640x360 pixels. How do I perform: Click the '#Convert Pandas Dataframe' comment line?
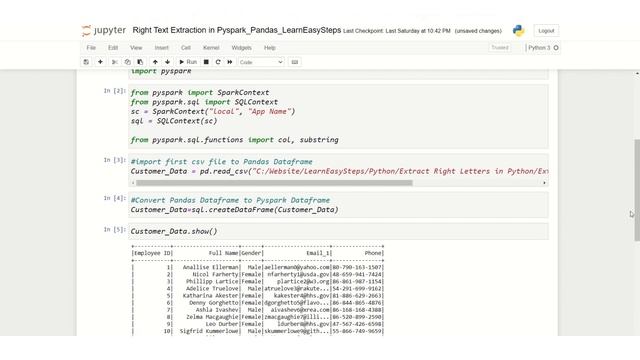[230, 200]
